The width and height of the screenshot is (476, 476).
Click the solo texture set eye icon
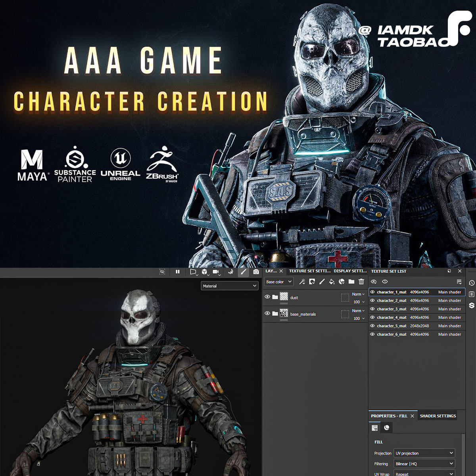tap(385, 282)
